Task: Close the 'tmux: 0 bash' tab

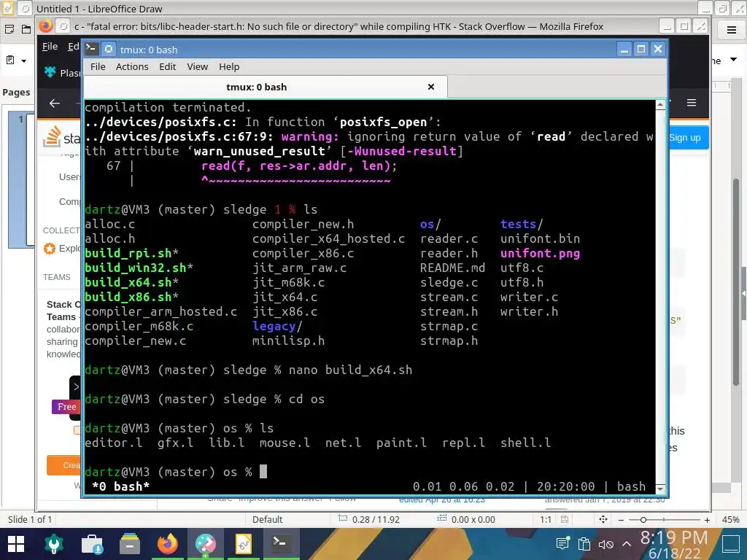Action: 430,87
